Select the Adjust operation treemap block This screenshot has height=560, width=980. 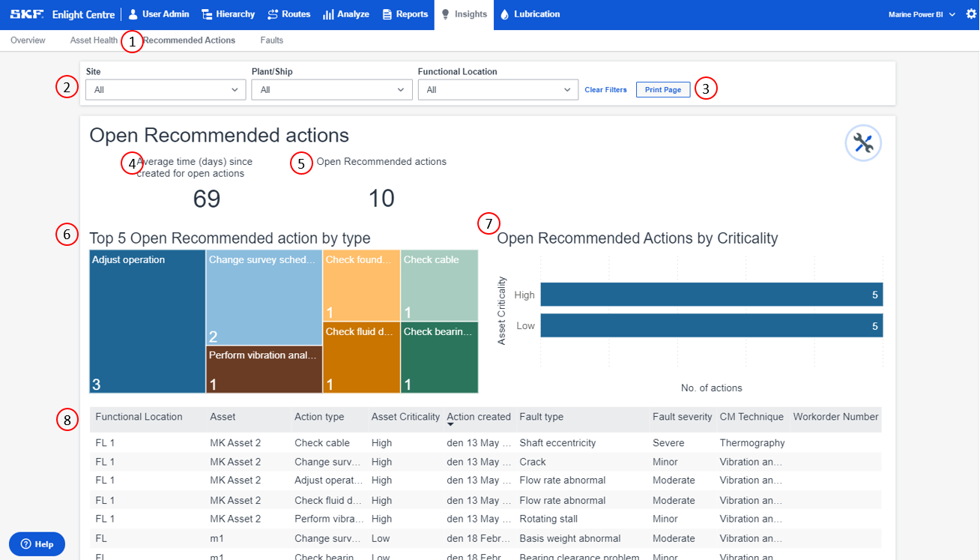(146, 321)
